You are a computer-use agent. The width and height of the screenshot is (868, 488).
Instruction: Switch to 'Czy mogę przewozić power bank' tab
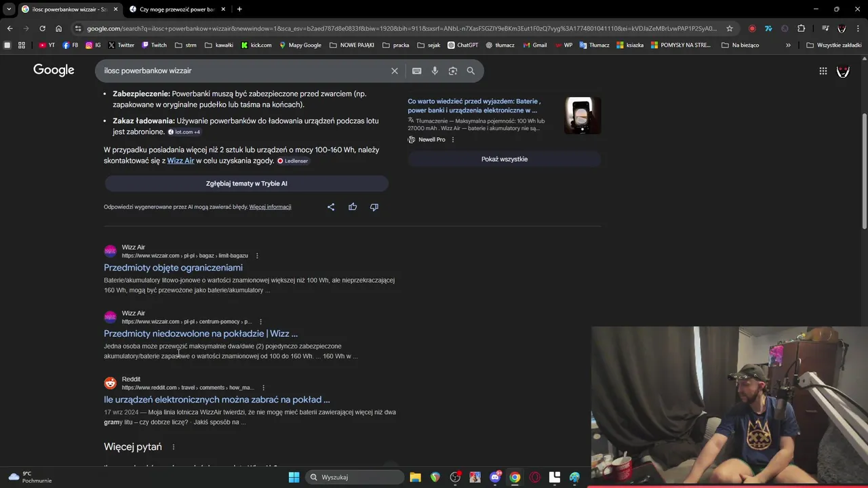coord(176,9)
